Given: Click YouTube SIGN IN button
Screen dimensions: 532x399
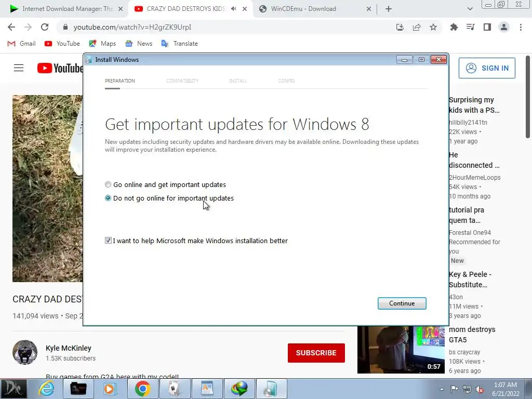Looking at the screenshot, I should coord(487,68).
